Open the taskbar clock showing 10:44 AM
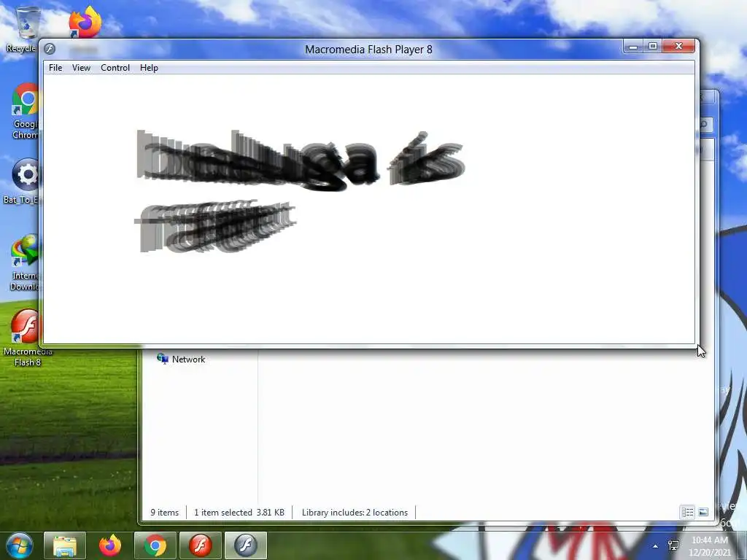Viewport: 747px width, 560px height. [709, 546]
